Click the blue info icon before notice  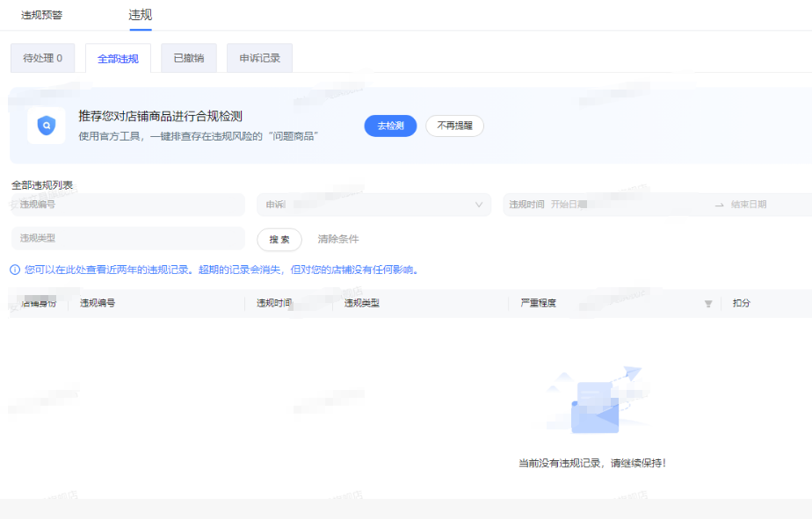[15, 270]
